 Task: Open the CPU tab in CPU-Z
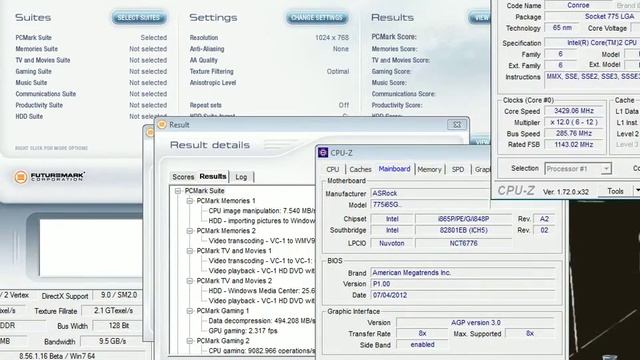pyautogui.click(x=333, y=169)
